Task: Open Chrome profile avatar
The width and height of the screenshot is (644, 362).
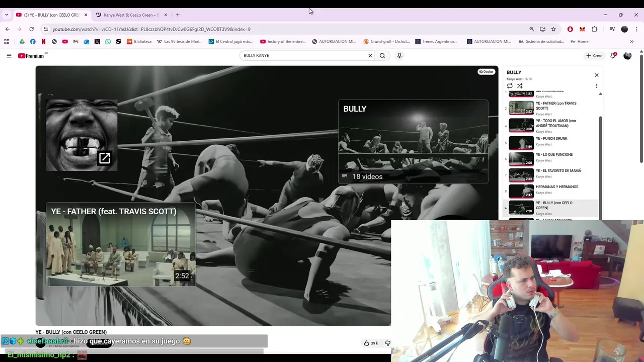Action: pos(624,29)
